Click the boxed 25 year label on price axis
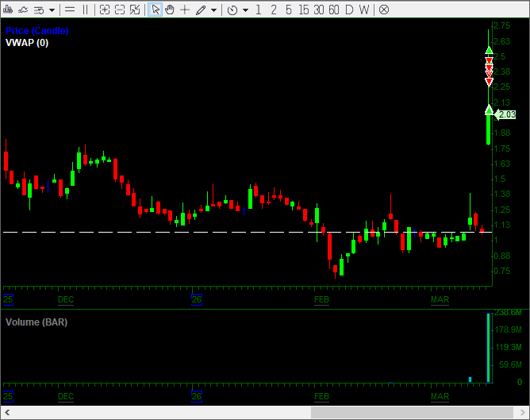Screen dimensions: 530x420 tap(8, 299)
